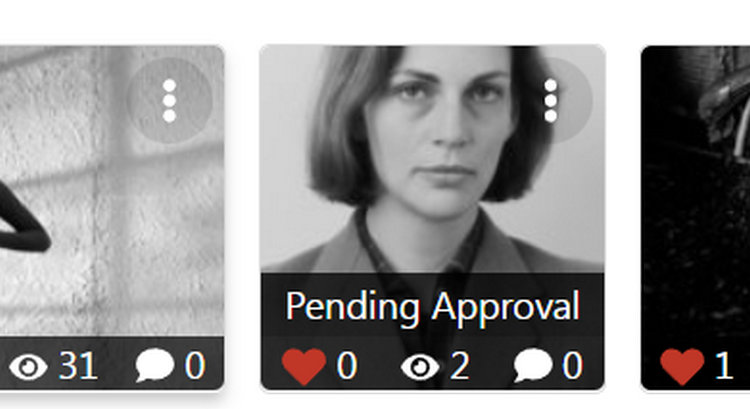
Task: Click the eye icon beside 2 views
Action: [420, 366]
